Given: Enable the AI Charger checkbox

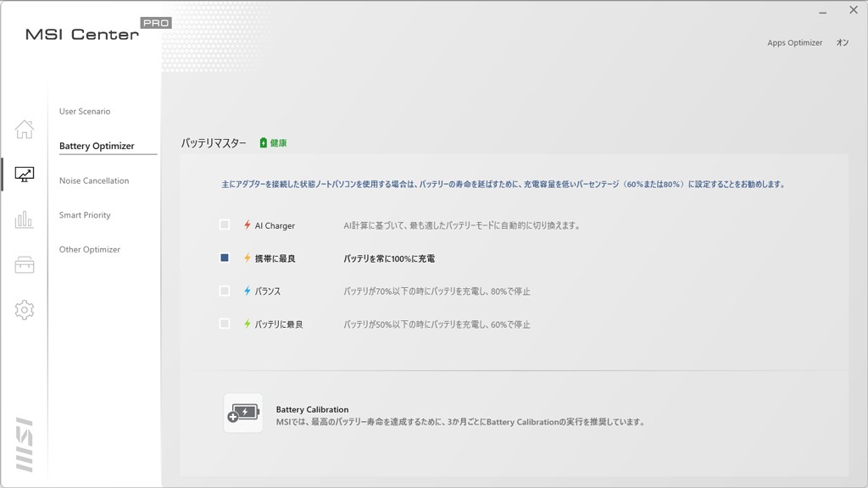Looking at the screenshot, I should [x=224, y=225].
